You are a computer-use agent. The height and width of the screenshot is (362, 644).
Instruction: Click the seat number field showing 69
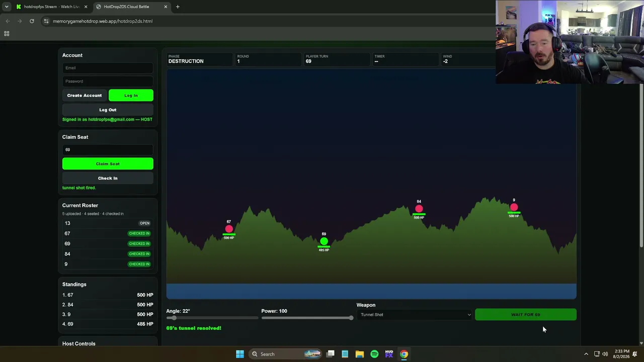108,149
